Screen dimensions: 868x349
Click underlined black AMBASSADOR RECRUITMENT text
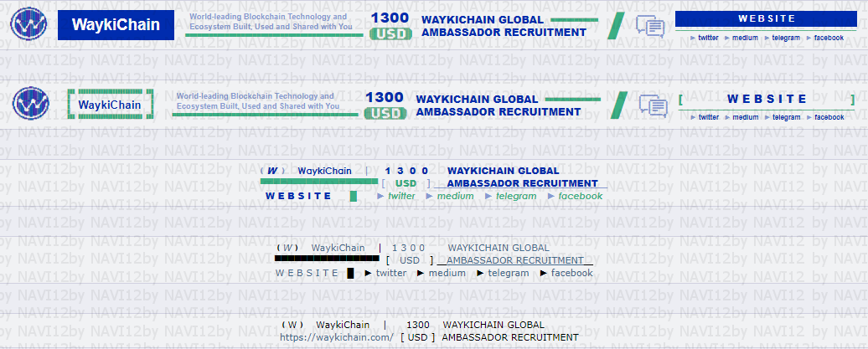[515, 260]
